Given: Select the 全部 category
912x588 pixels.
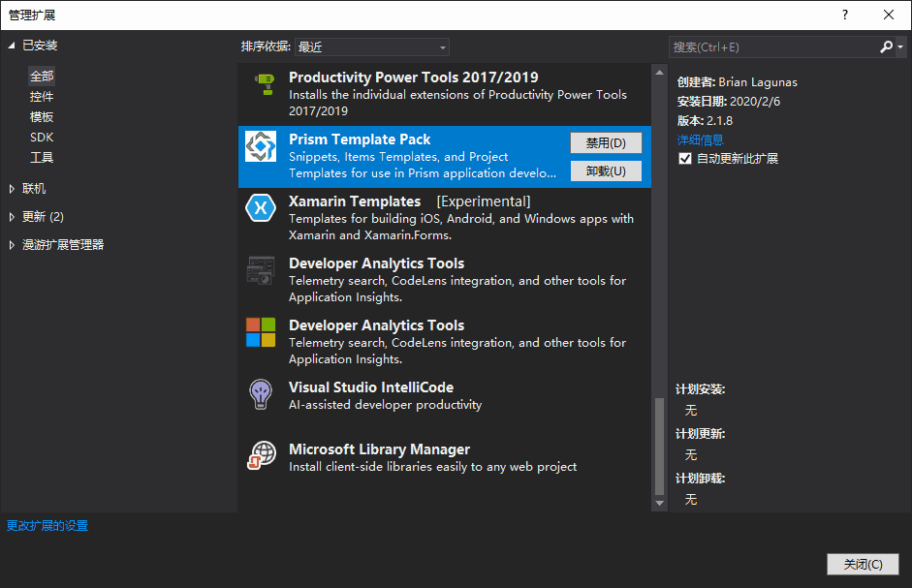Looking at the screenshot, I should [42, 77].
